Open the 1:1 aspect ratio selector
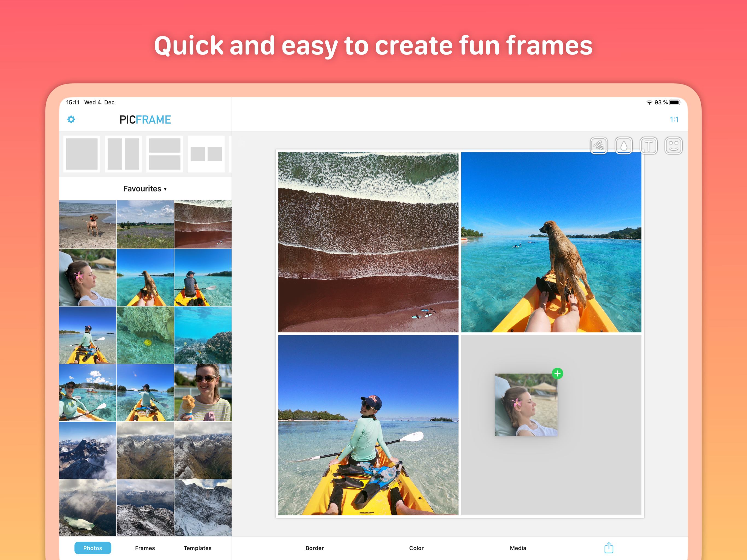 click(674, 119)
